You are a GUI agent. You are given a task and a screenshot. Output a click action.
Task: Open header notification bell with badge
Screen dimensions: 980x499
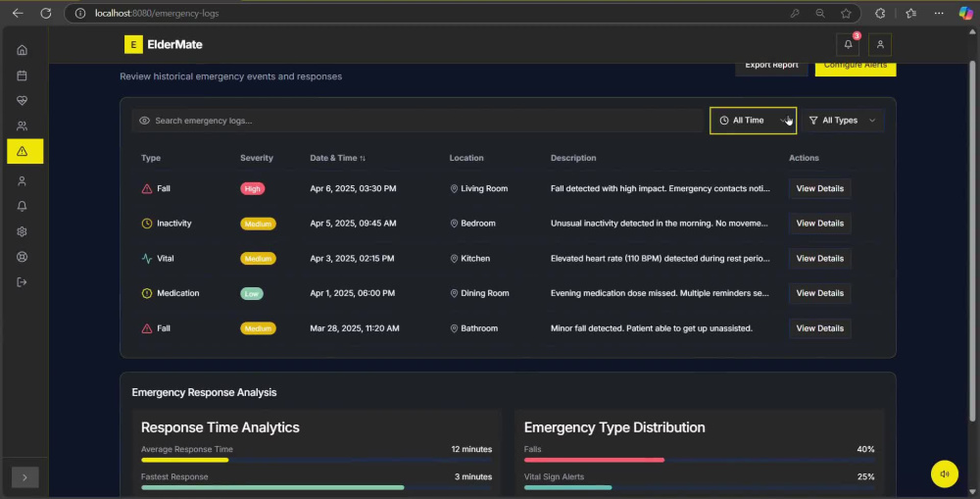click(848, 44)
